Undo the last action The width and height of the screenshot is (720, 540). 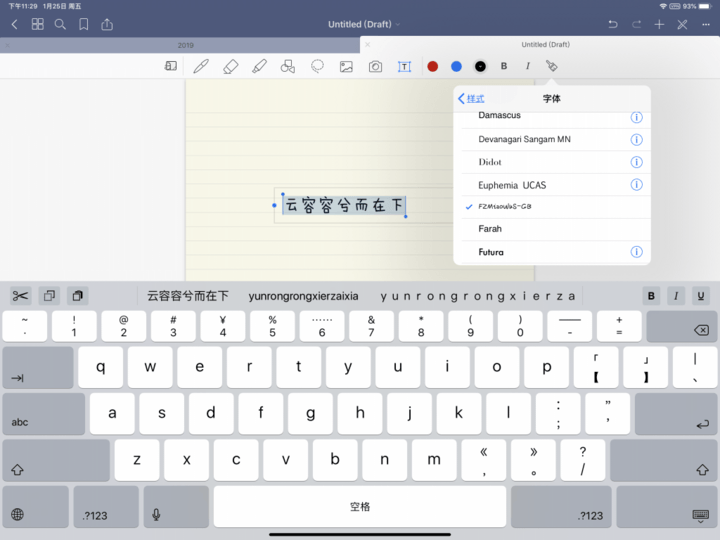(613, 24)
